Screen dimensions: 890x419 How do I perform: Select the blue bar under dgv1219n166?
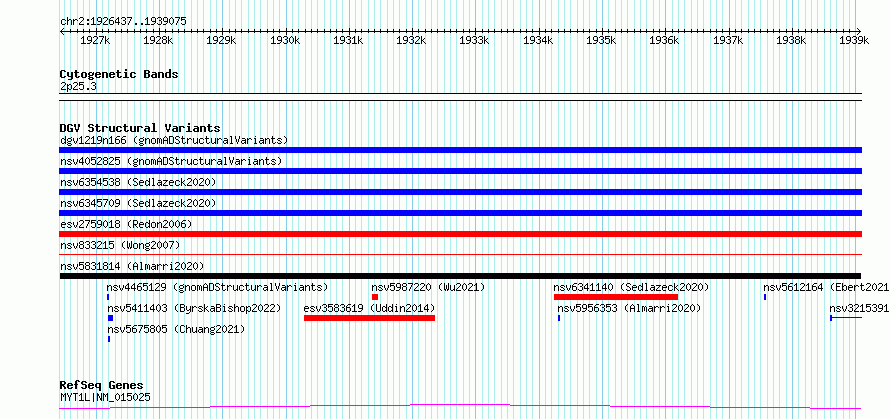pyautogui.click(x=460, y=150)
